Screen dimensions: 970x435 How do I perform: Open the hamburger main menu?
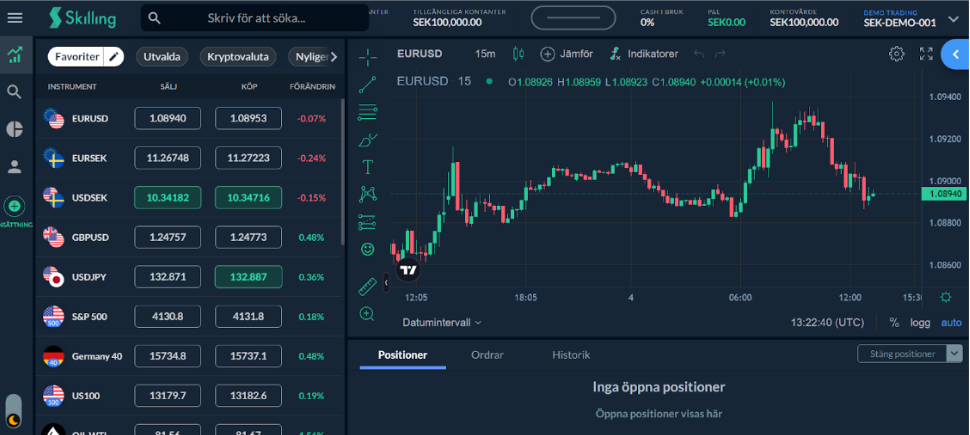(15, 18)
